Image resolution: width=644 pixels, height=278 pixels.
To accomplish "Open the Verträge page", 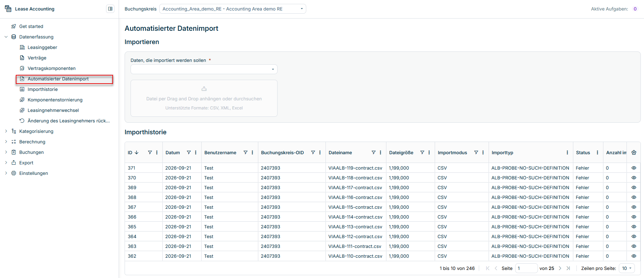I will (x=37, y=58).
